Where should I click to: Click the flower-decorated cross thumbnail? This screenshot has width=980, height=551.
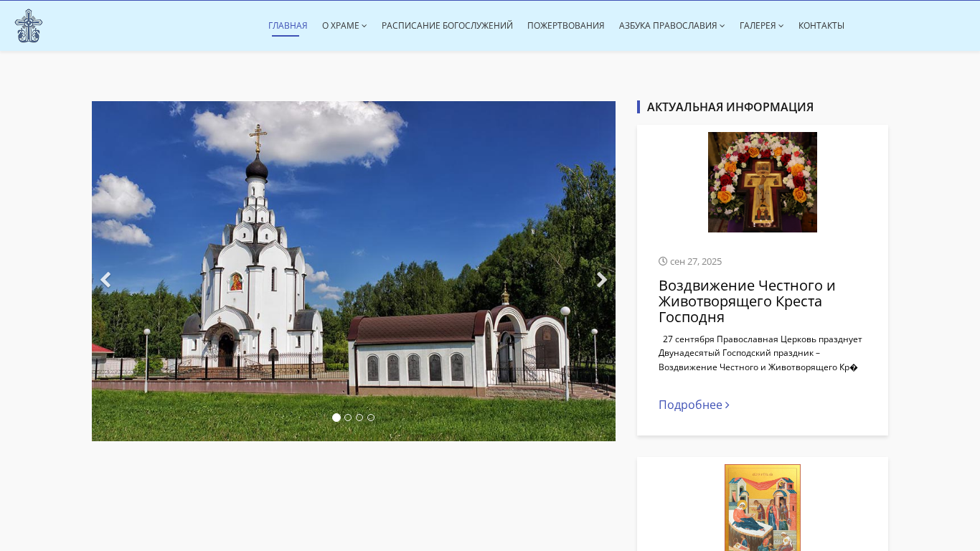pos(763,182)
